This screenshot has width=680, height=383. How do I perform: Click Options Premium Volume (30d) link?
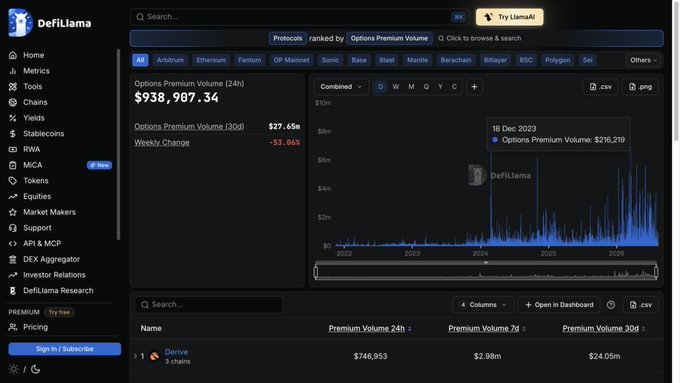coord(189,126)
